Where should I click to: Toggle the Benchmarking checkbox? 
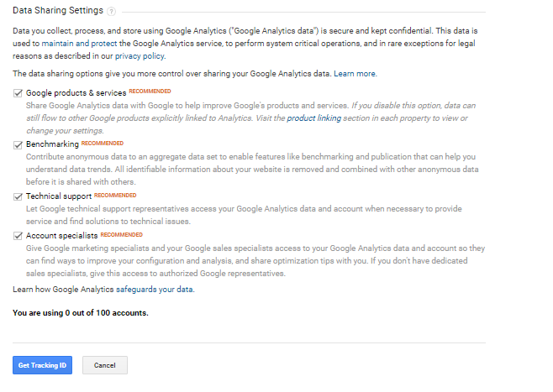tap(18, 145)
